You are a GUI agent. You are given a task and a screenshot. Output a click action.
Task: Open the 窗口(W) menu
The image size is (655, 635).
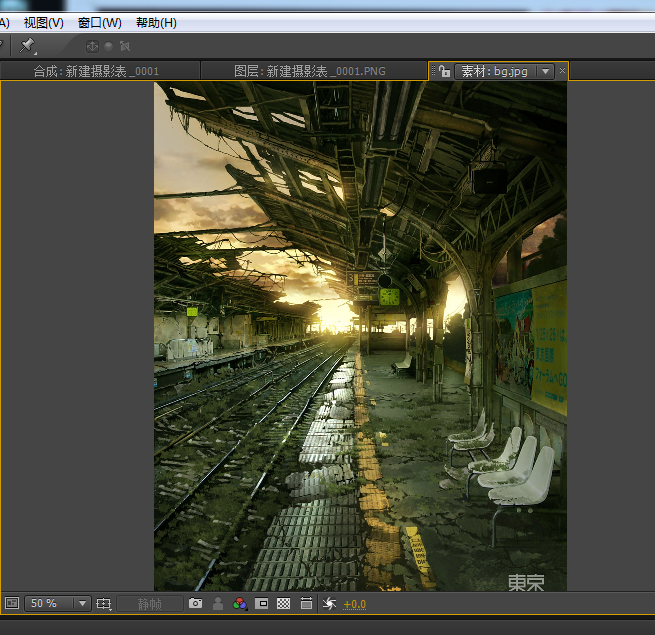click(x=99, y=22)
